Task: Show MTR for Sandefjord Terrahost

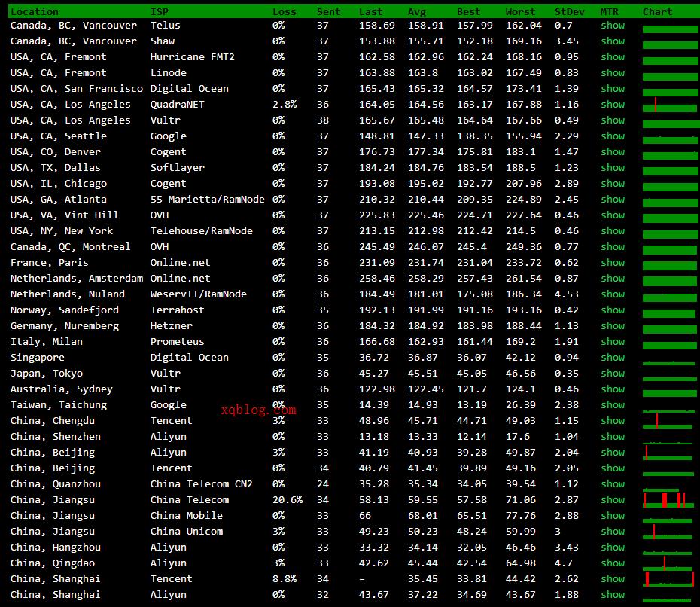Action: point(613,310)
